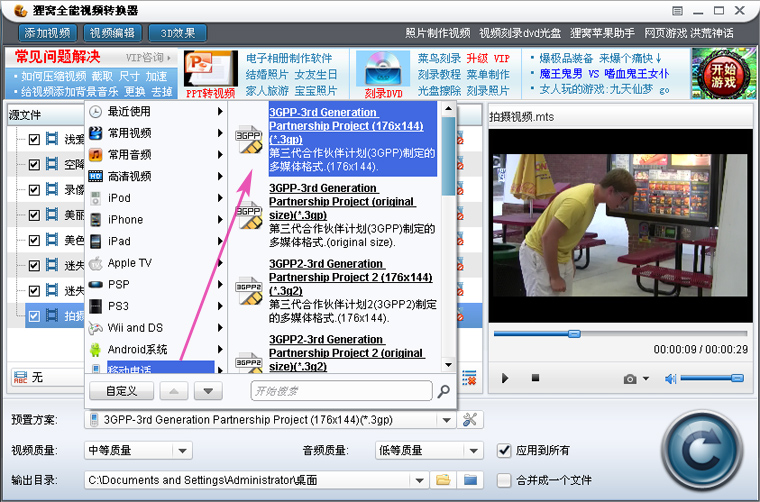Viewport: 760px width, 502px height.
Task: Stop the preview video
Action: tap(535, 377)
